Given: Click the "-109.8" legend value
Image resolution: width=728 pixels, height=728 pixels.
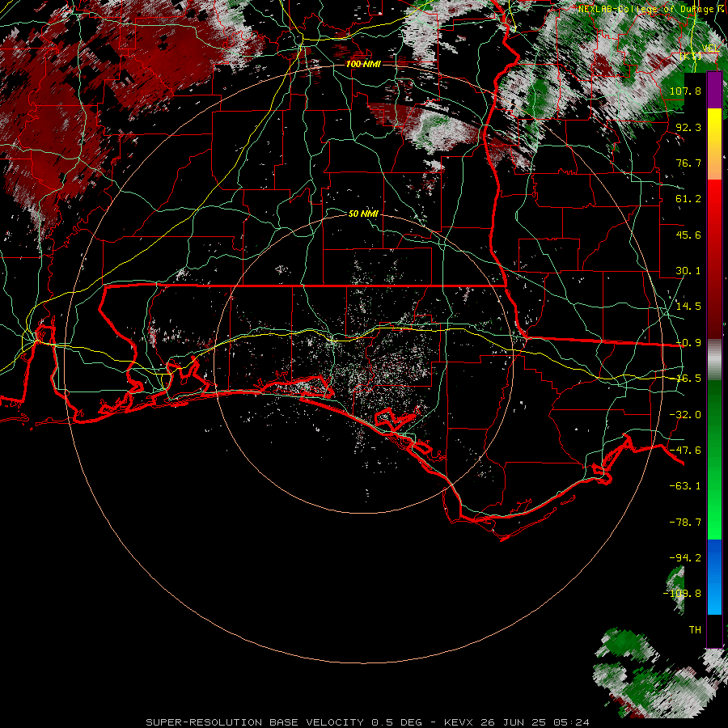Looking at the screenshot, I should 682,594.
